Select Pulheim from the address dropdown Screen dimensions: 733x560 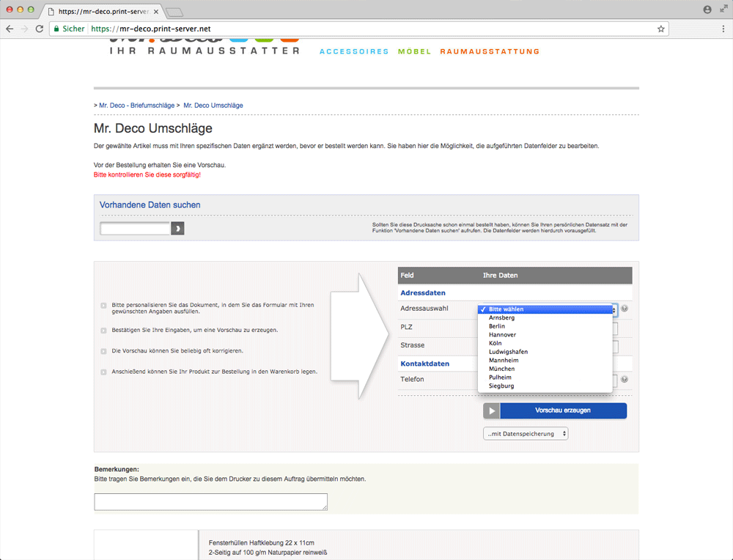pyautogui.click(x=545, y=377)
